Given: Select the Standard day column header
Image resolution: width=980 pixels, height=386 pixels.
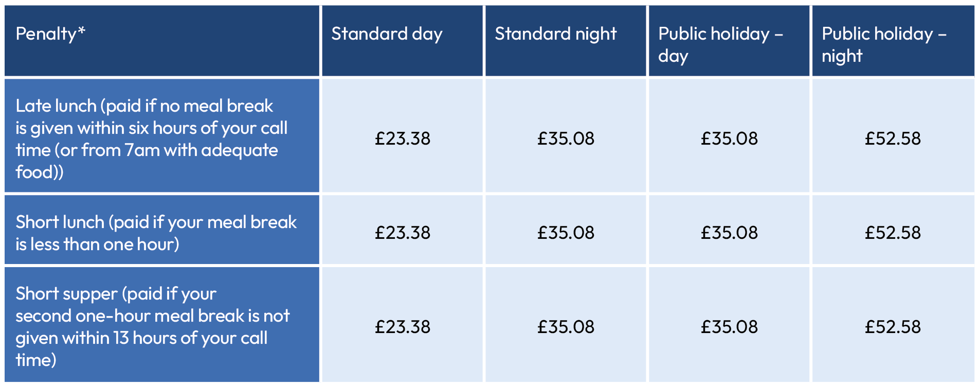Looking at the screenshot, I should [x=387, y=34].
